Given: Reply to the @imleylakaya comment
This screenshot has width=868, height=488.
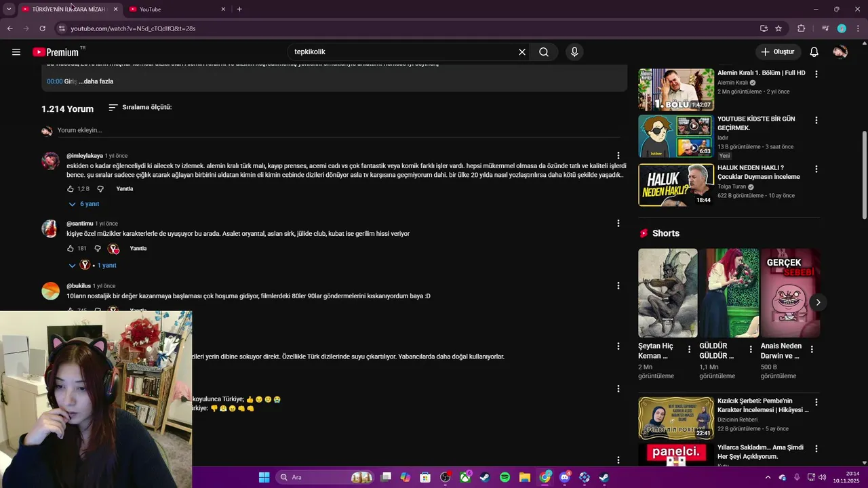Looking at the screenshot, I should click(125, 189).
